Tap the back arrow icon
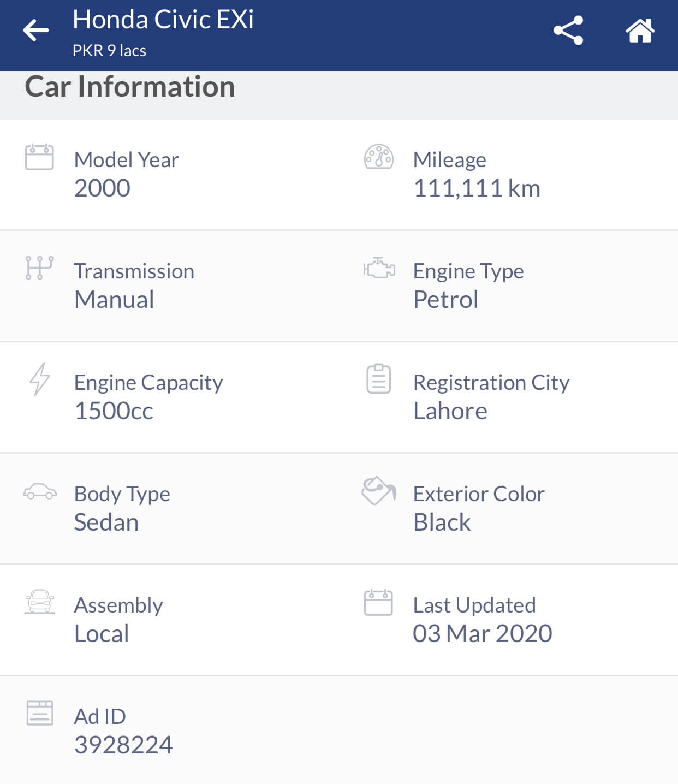678x784 pixels. (x=36, y=31)
